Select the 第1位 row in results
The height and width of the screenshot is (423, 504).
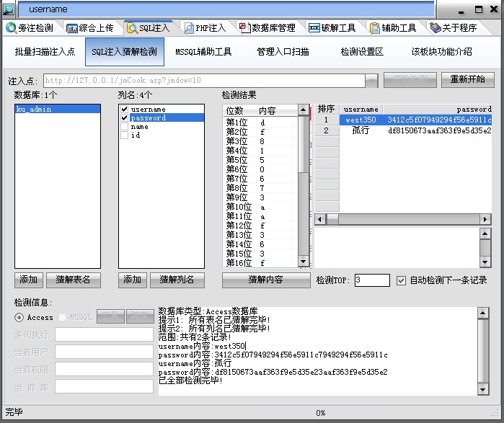260,123
